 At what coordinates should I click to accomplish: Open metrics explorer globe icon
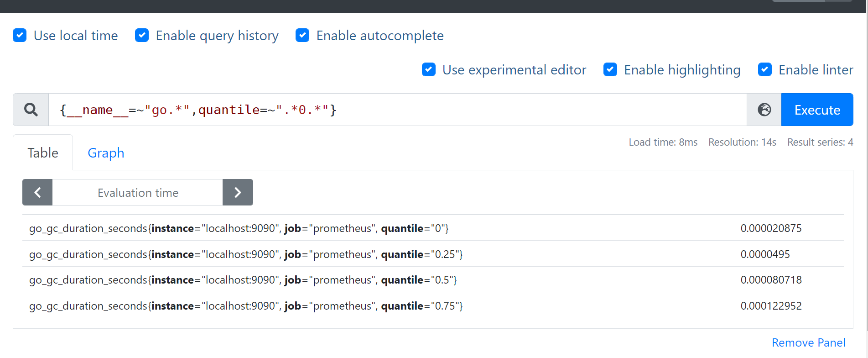pos(764,110)
